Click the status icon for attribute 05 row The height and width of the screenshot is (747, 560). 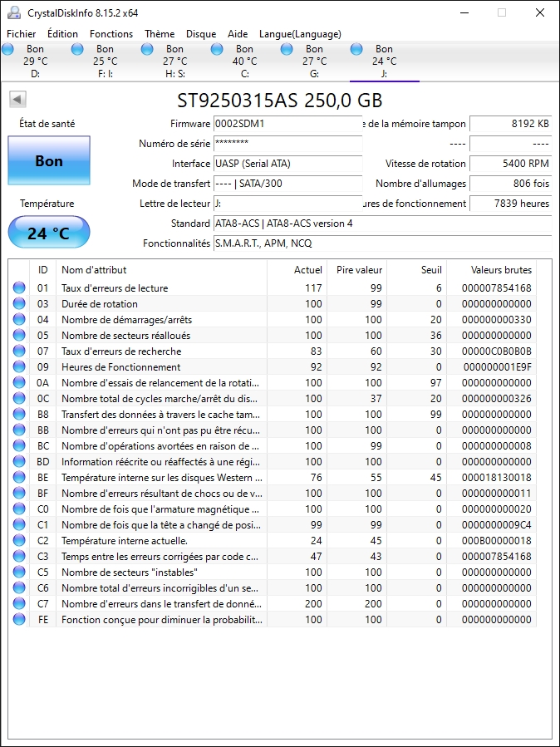[18, 336]
